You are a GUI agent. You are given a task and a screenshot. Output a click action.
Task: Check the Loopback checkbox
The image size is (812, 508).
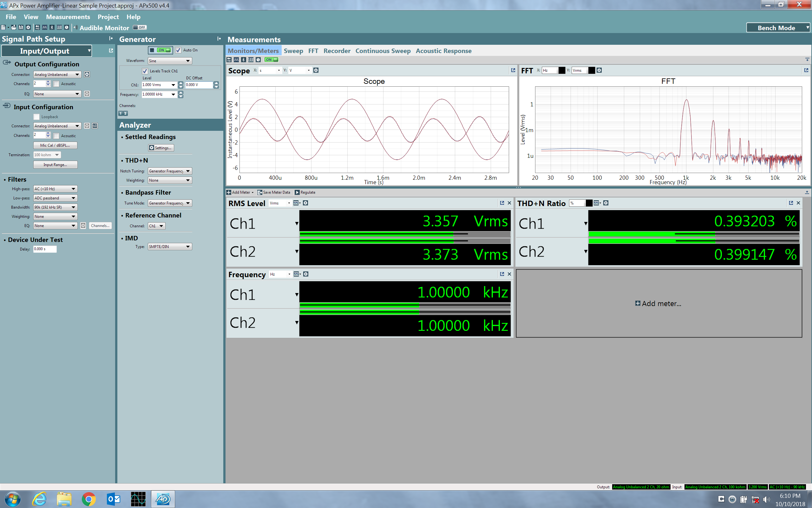coord(36,117)
